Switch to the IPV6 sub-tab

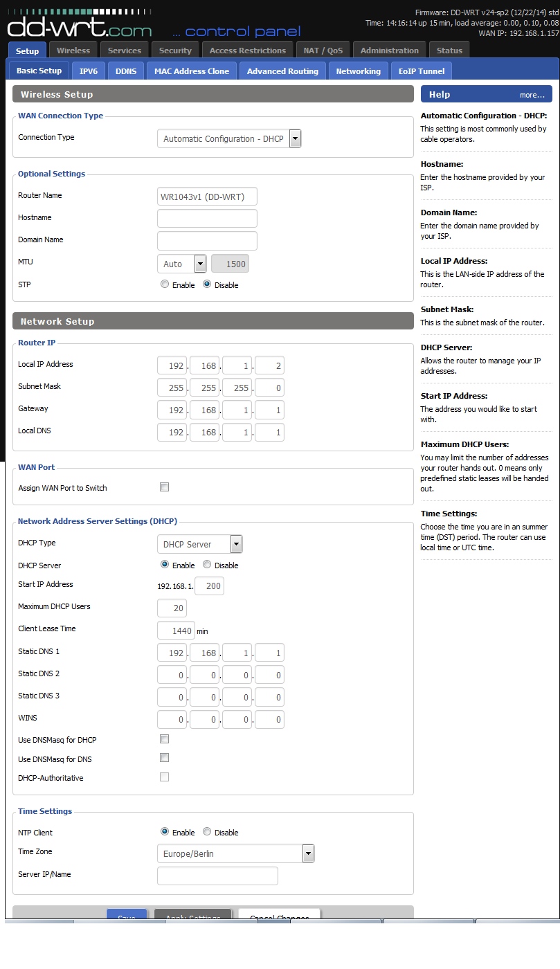point(89,71)
